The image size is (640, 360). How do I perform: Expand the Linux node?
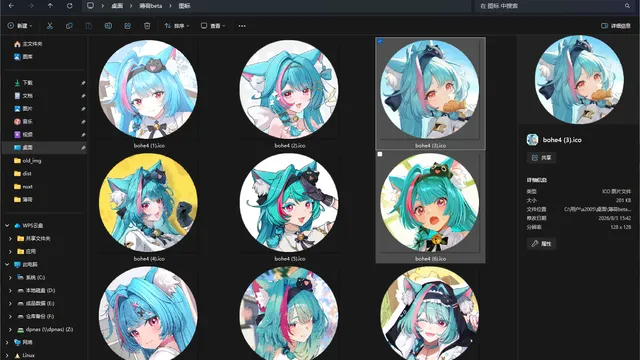click(x=7, y=356)
